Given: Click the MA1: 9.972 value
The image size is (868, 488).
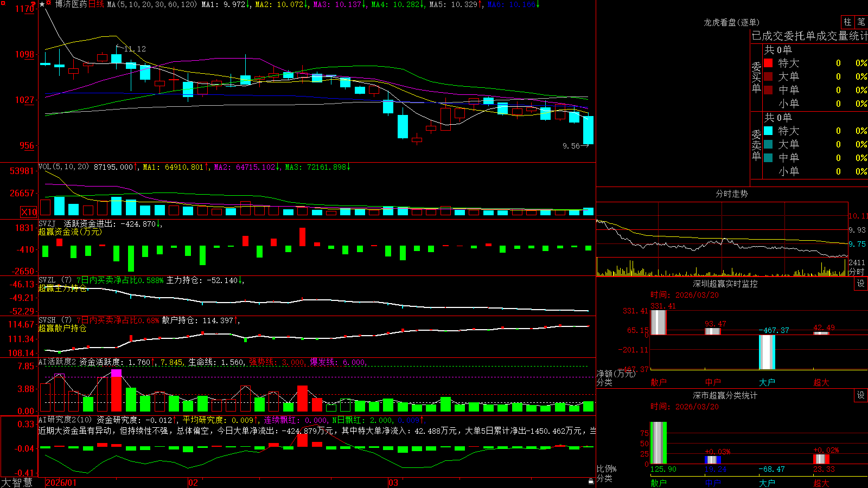Looking at the screenshot, I should click(x=226, y=4).
